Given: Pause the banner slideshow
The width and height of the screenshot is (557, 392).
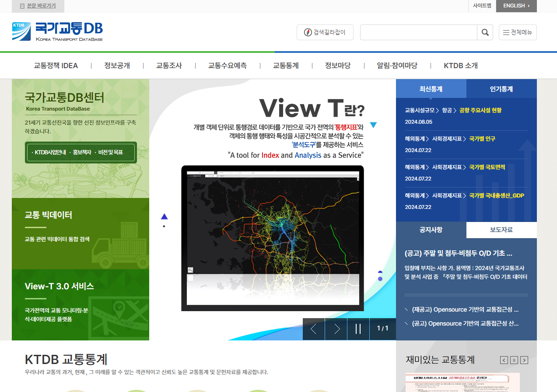Looking at the screenshot, I should (x=358, y=329).
